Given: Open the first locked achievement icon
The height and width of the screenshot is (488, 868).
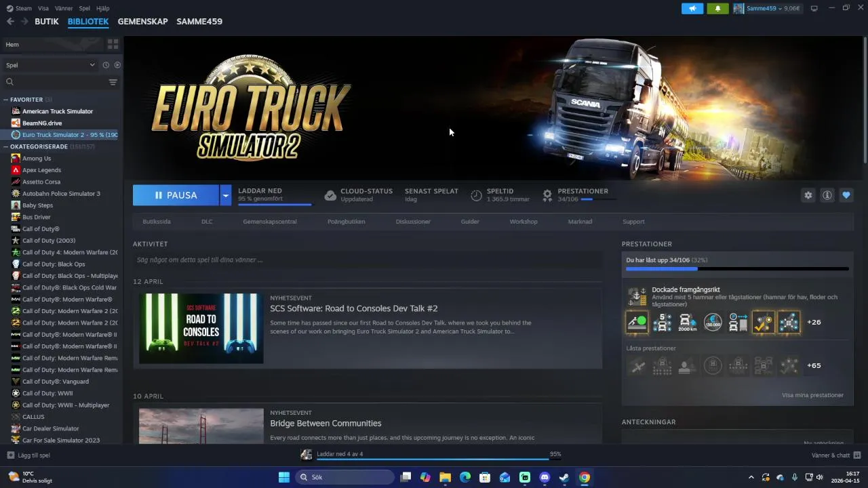Looking at the screenshot, I should click(637, 366).
